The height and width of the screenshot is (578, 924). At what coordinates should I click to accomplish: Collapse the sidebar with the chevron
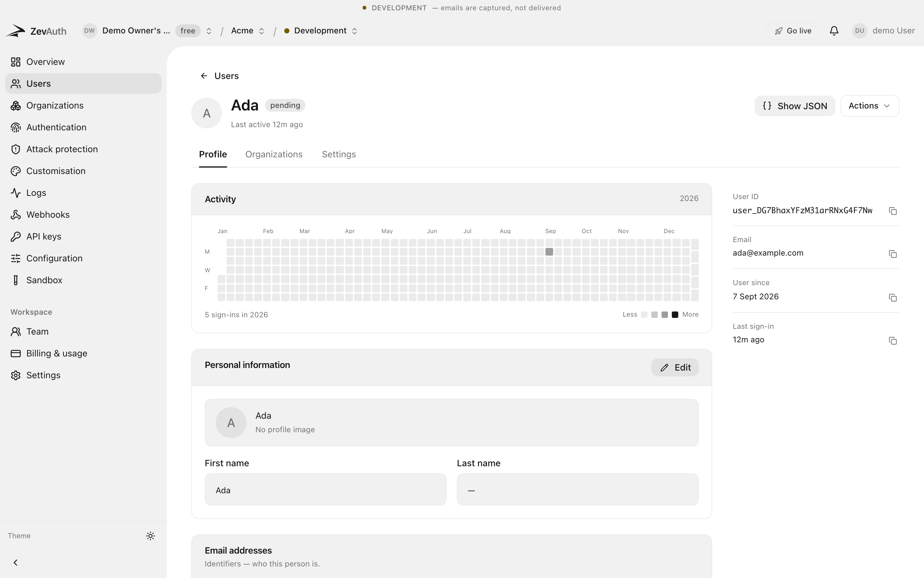point(16,562)
